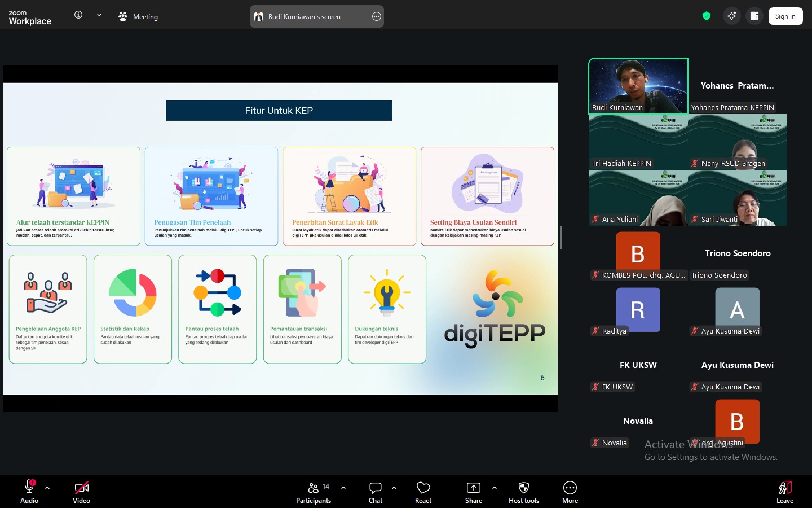Open the Meeting tab
The image size is (812, 508).
[x=138, y=16]
